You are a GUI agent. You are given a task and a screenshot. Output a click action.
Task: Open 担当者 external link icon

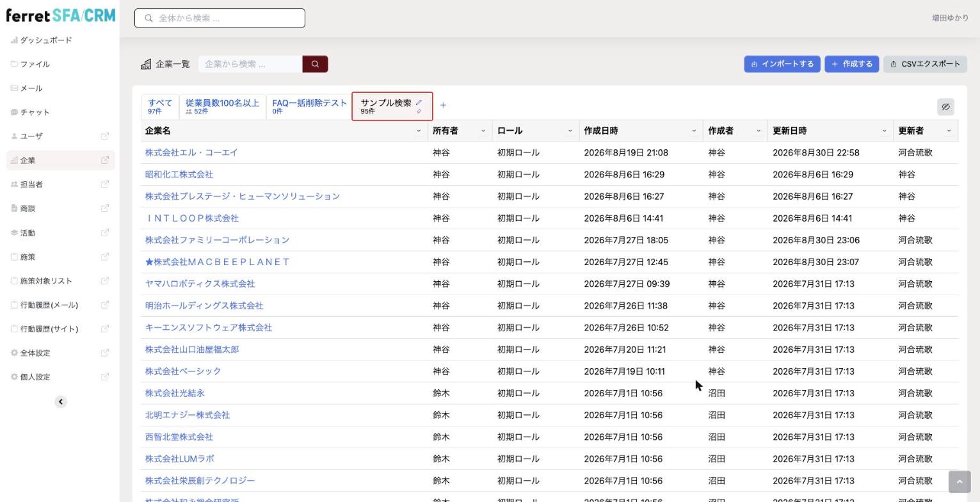pyautogui.click(x=105, y=184)
